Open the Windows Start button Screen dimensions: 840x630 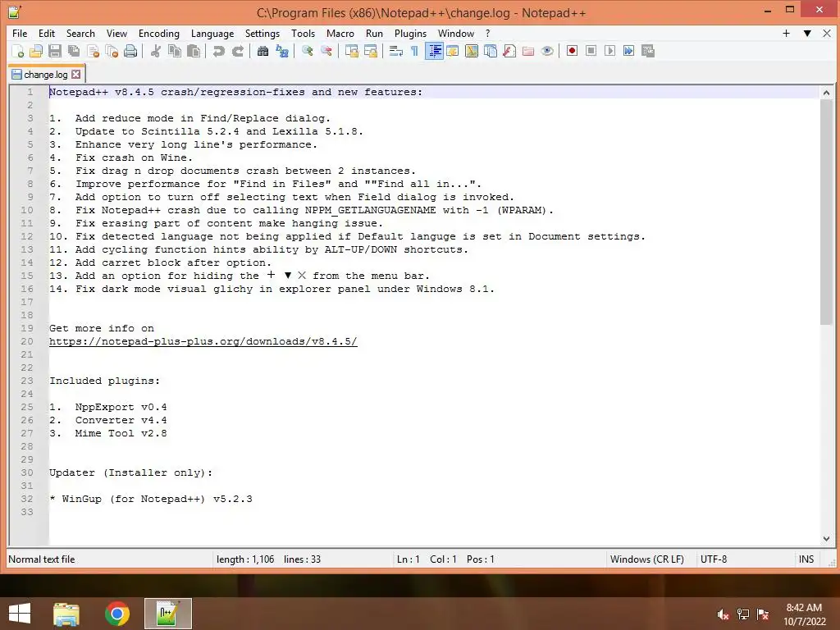pos(20,614)
